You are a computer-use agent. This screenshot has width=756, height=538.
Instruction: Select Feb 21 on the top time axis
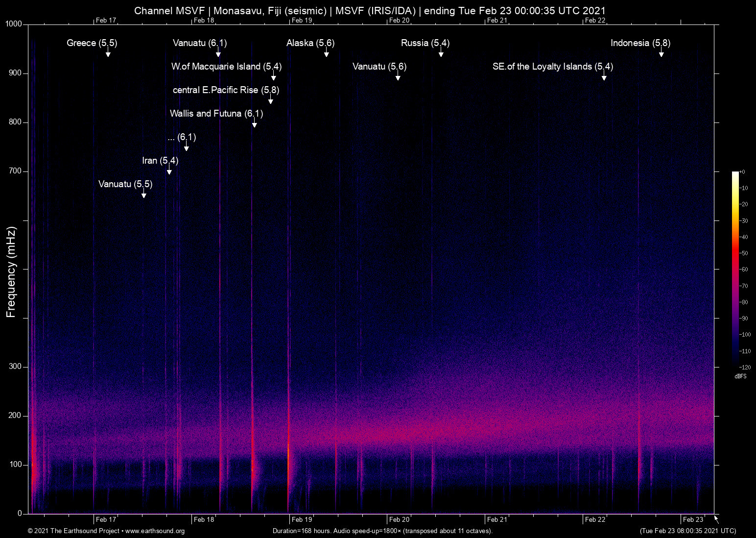pos(497,20)
